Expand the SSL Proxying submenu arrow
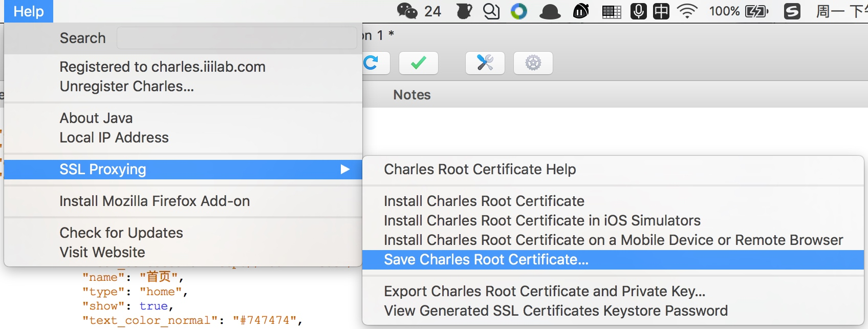This screenshot has height=329, width=868. tap(345, 169)
